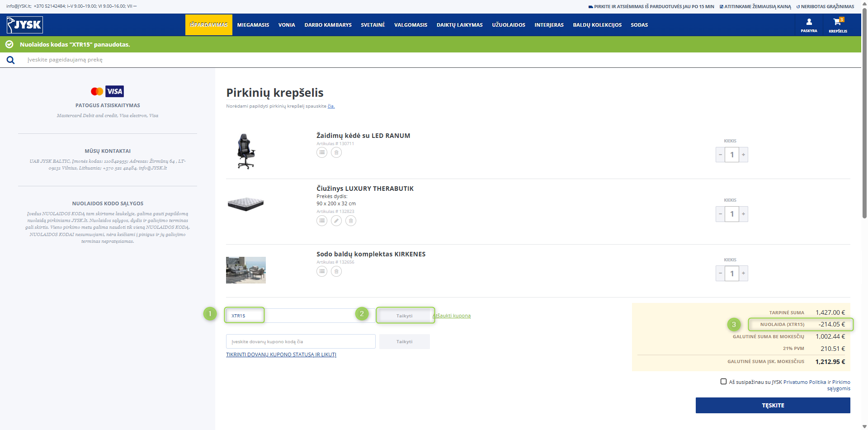Click list icon under Čiužinys LUXURY THERABUTIK

point(322,221)
